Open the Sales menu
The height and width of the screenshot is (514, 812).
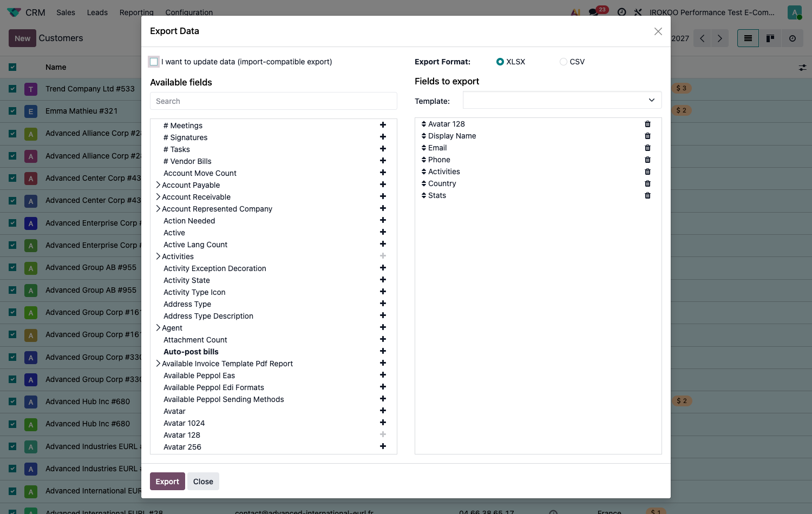coord(66,12)
